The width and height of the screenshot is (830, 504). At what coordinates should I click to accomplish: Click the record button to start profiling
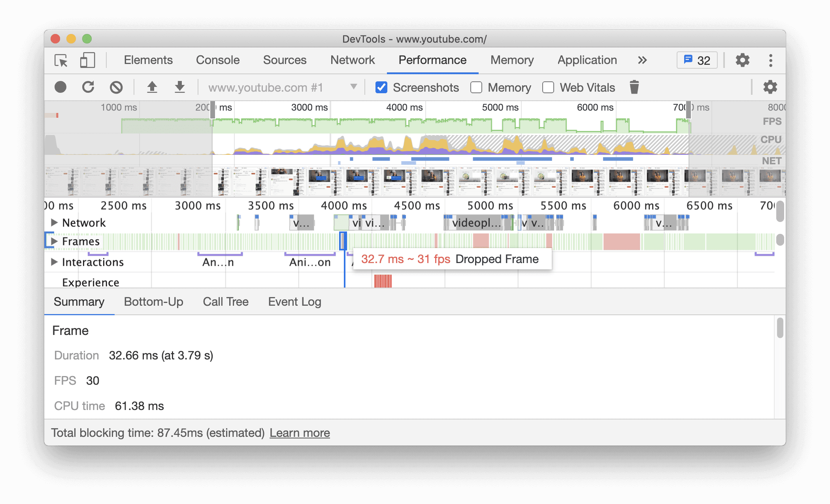[x=61, y=88]
